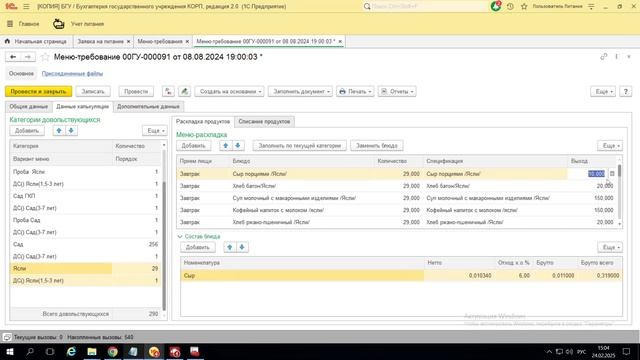The width and height of the screenshot is (640, 360).
Task: Close the Заявка на питание tab
Action: (x=128, y=41)
